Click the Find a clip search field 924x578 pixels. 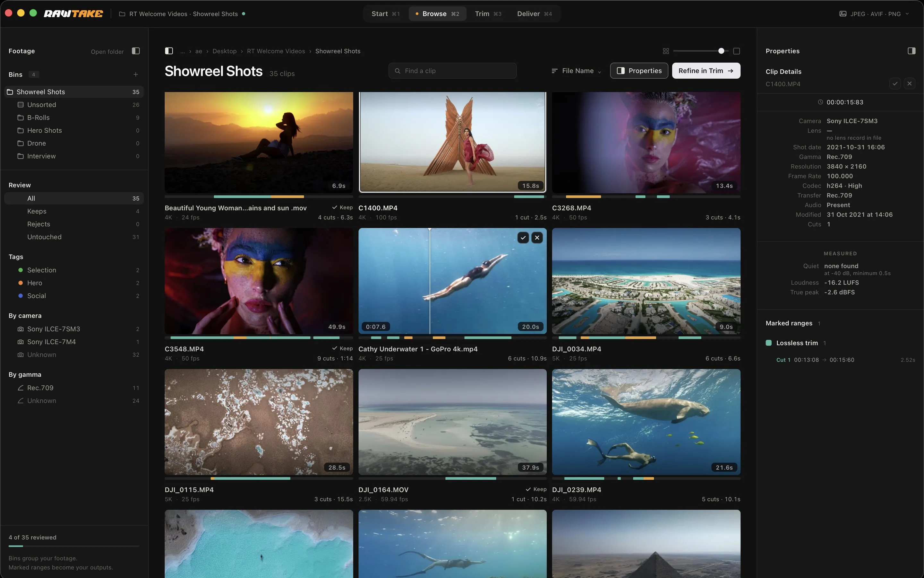click(452, 71)
